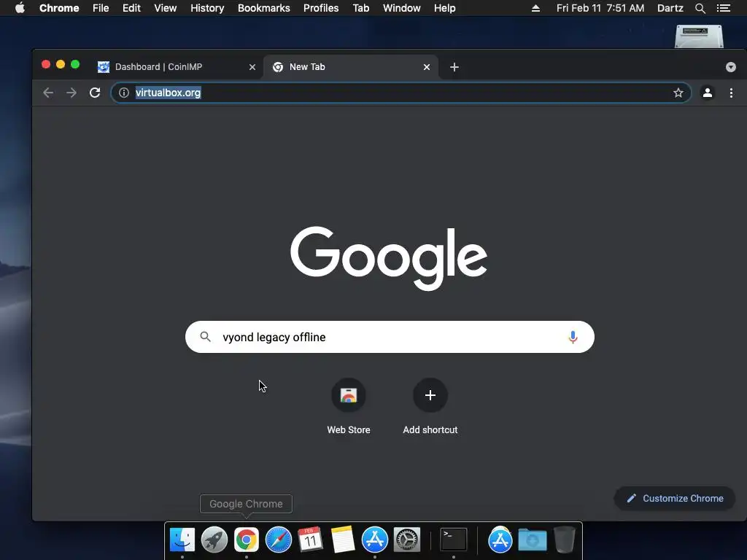Open Finder from the Dock
The image size is (747, 560).
pyautogui.click(x=182, y=540)
